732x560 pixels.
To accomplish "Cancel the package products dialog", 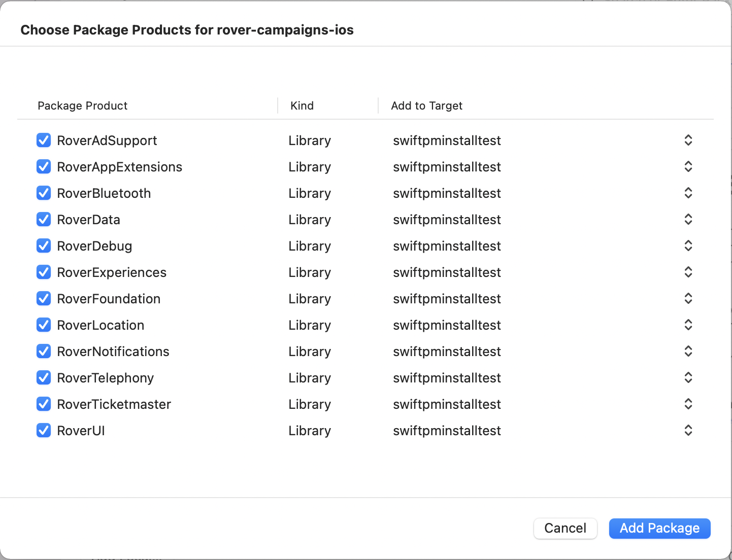I will click(x=565, y=528).
